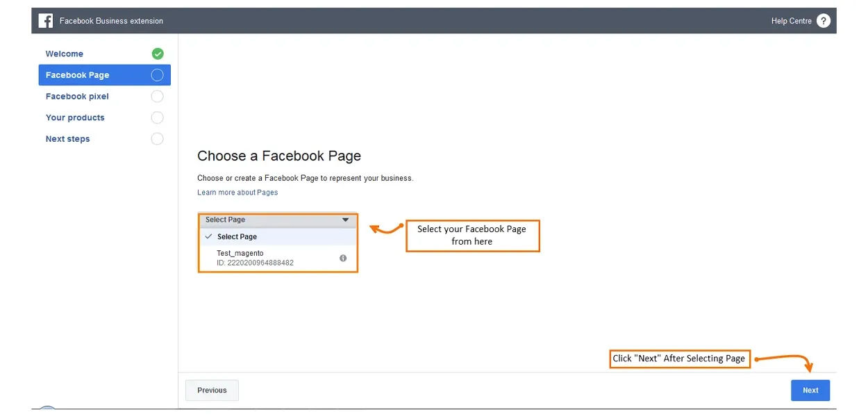This screenshot has height=417, width=868.
Task: Switch to the Facebook pixel step
Action: click(x=77, y=97)
